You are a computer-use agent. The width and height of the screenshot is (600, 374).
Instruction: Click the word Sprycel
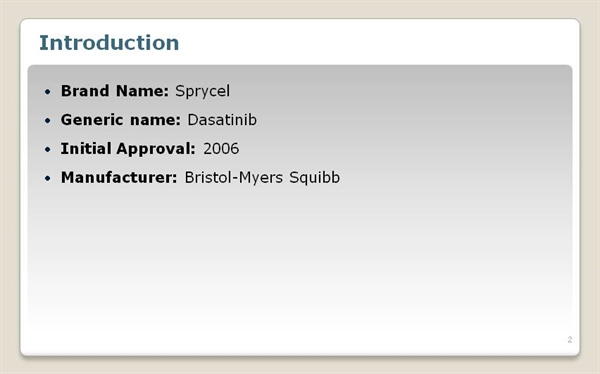click(x=202, y=92)
